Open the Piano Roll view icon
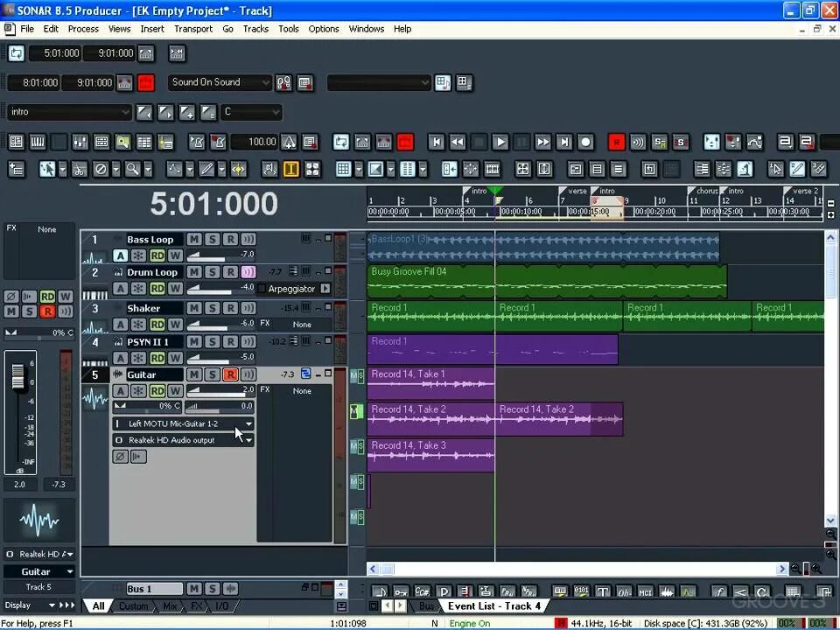 point(38,142)
